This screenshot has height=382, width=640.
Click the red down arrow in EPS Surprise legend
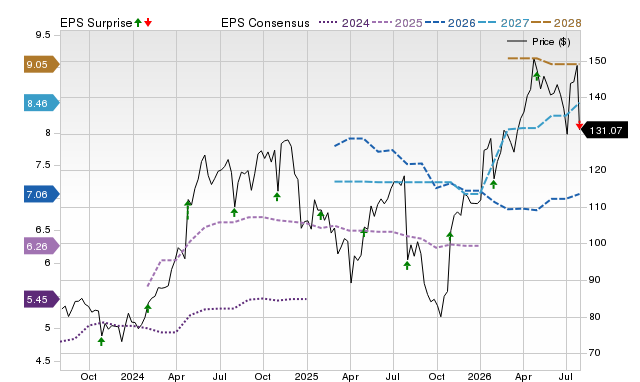(148, 22)
